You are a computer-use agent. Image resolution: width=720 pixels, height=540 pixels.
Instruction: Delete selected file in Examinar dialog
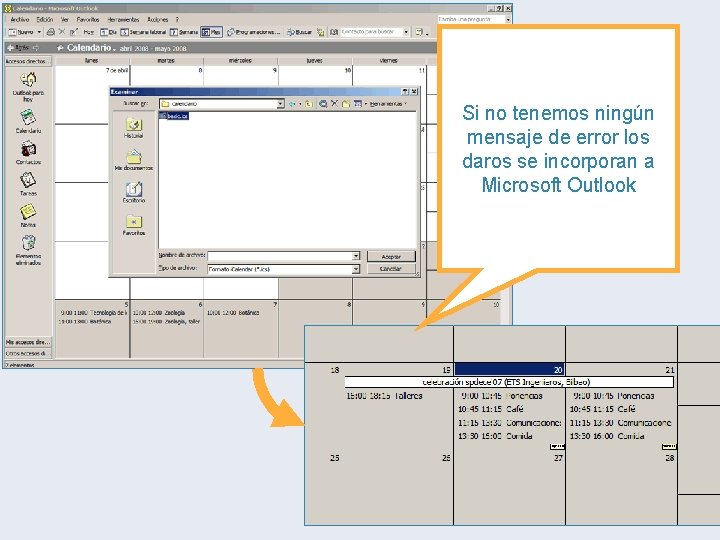pos(334,104)
